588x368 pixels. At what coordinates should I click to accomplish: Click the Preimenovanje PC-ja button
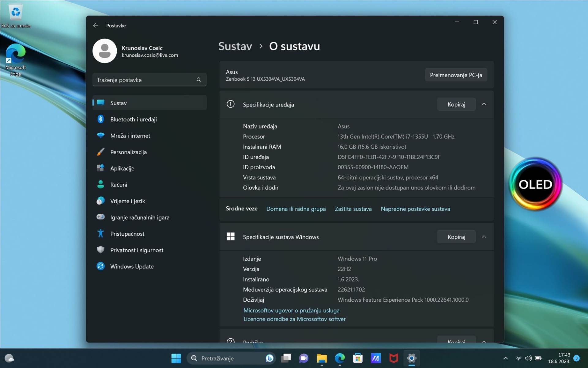456,75
